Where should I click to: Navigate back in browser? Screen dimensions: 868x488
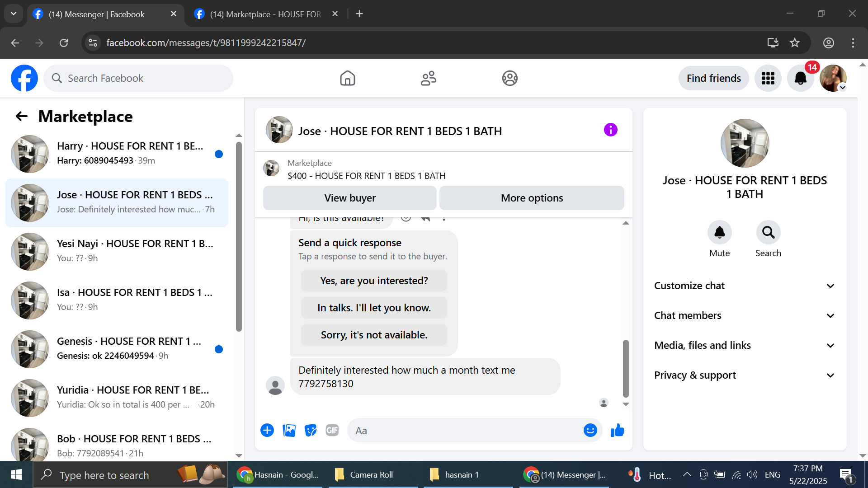pos(15,43)
